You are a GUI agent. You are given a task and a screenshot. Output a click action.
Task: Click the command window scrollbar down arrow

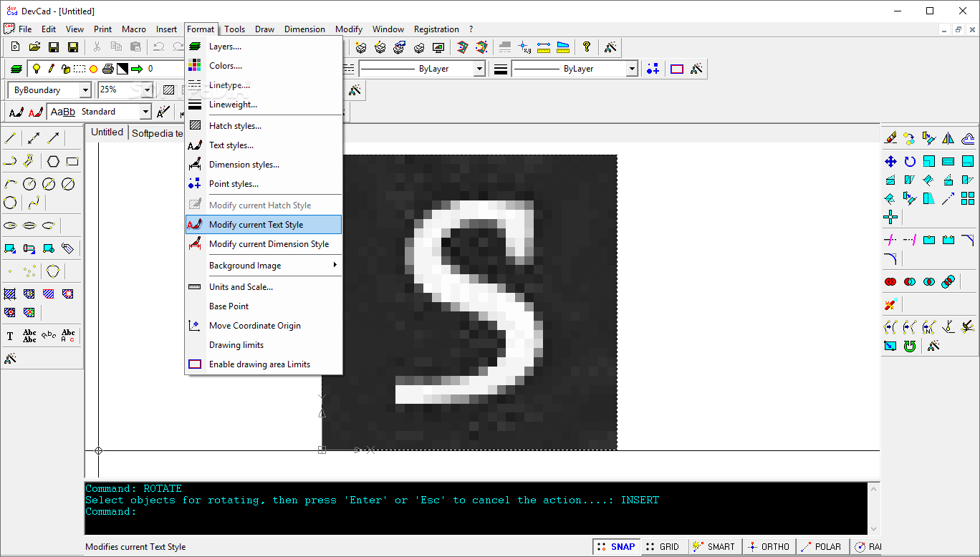click(x=873, y=529)
